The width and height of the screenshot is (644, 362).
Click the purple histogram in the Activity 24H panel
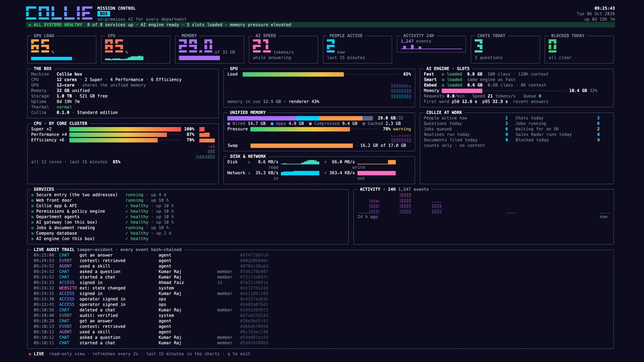click(x=483, y=203)
